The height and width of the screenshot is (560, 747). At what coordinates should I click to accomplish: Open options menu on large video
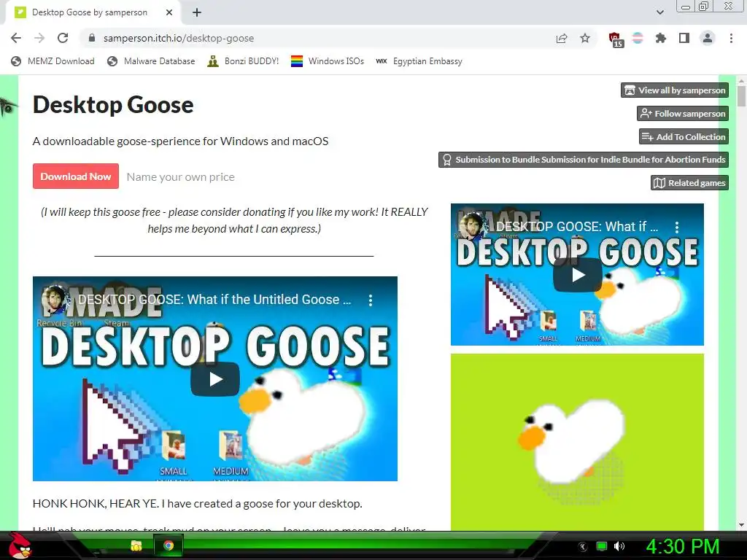370,300
